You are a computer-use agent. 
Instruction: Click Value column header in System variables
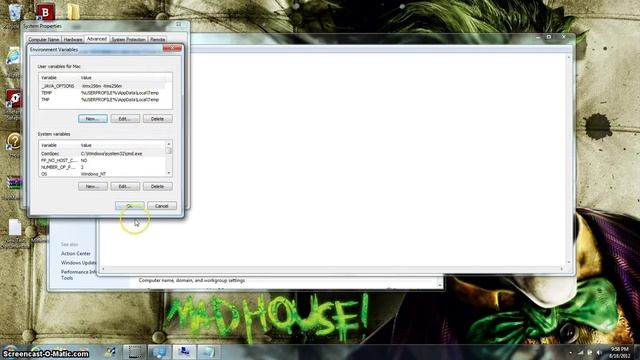click(x=122, y=145)
